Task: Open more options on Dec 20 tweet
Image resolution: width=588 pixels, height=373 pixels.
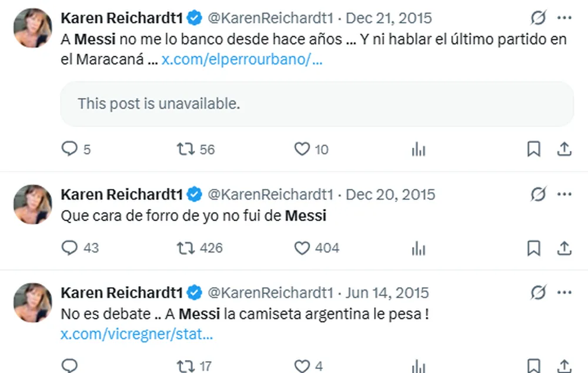Action: click(564, 194)
